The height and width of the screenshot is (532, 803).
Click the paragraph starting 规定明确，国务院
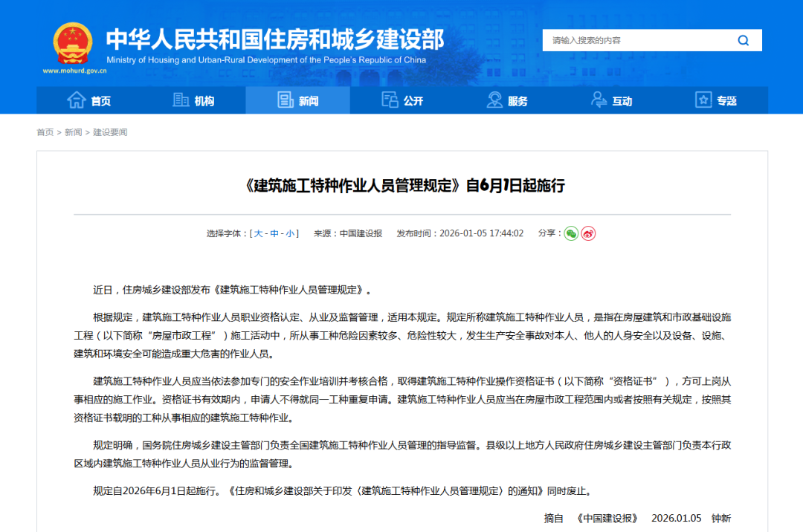402,454
